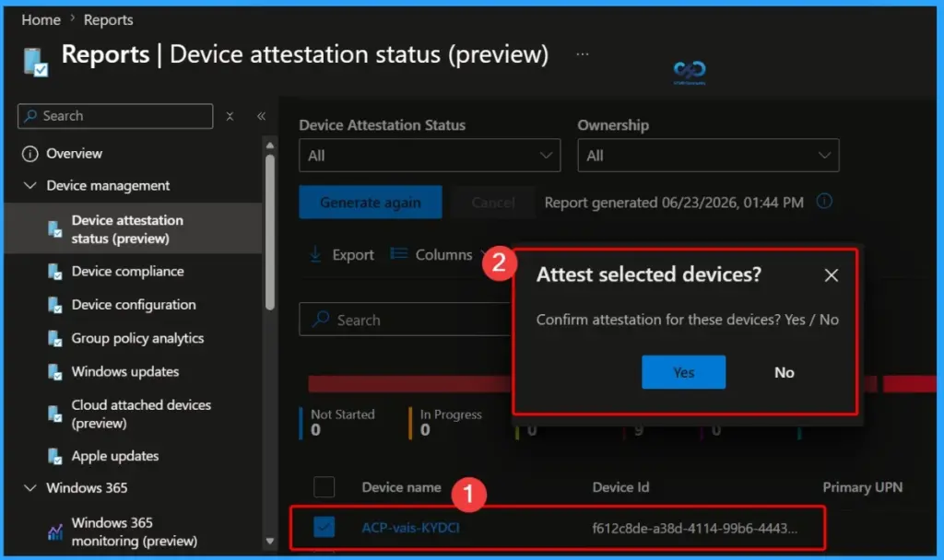Click the search magnifier in sidebar Search
This screenshot has height=560, width=944.
tap(30, 115)
